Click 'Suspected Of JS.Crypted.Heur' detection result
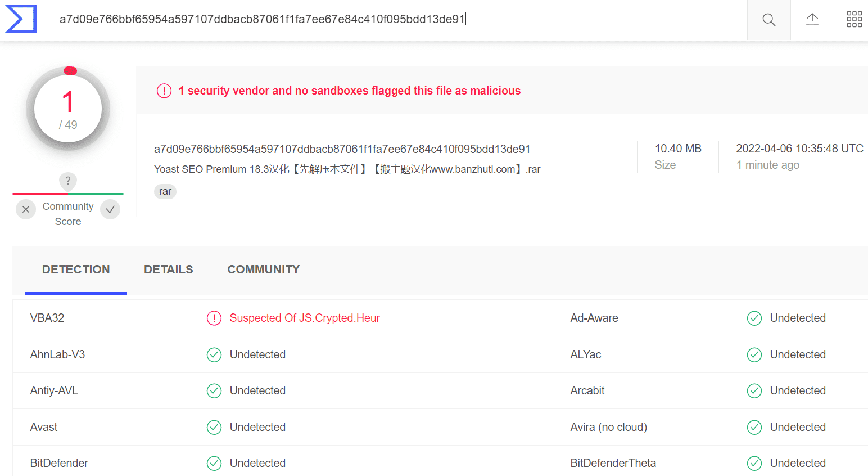 coord(305,318)
